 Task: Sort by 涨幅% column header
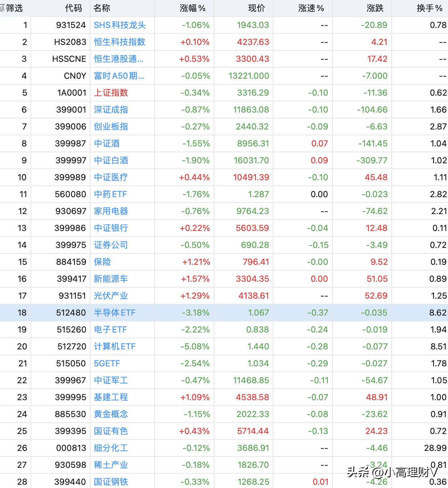[192, 8]
